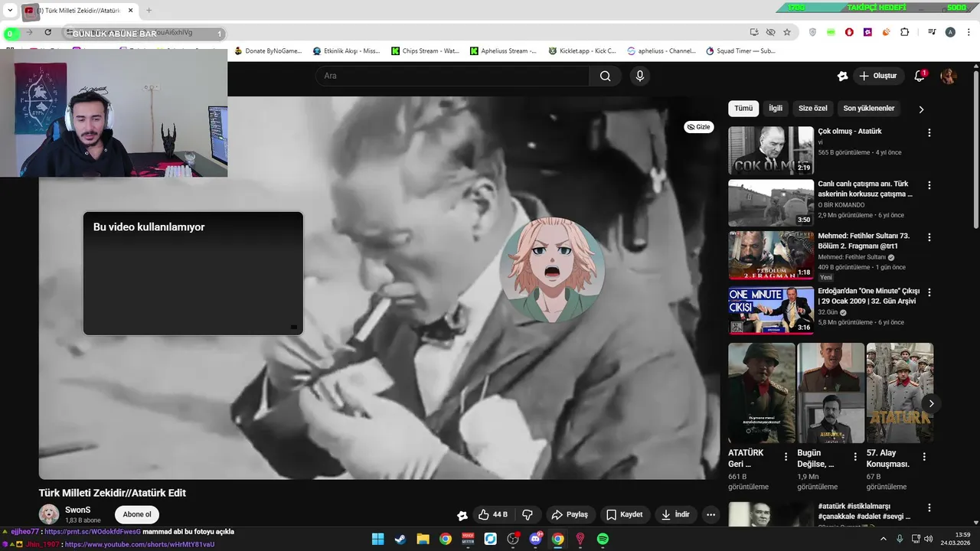Open system volume from the tray
The width and height of the screenshot is (980, 551).
[x=929, y=539]
